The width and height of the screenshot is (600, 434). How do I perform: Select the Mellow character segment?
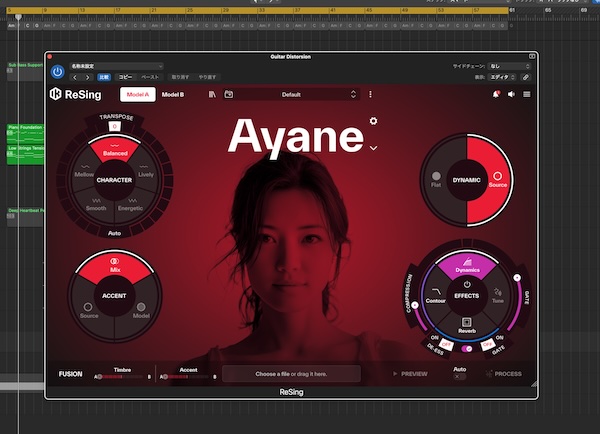[84, 171]
